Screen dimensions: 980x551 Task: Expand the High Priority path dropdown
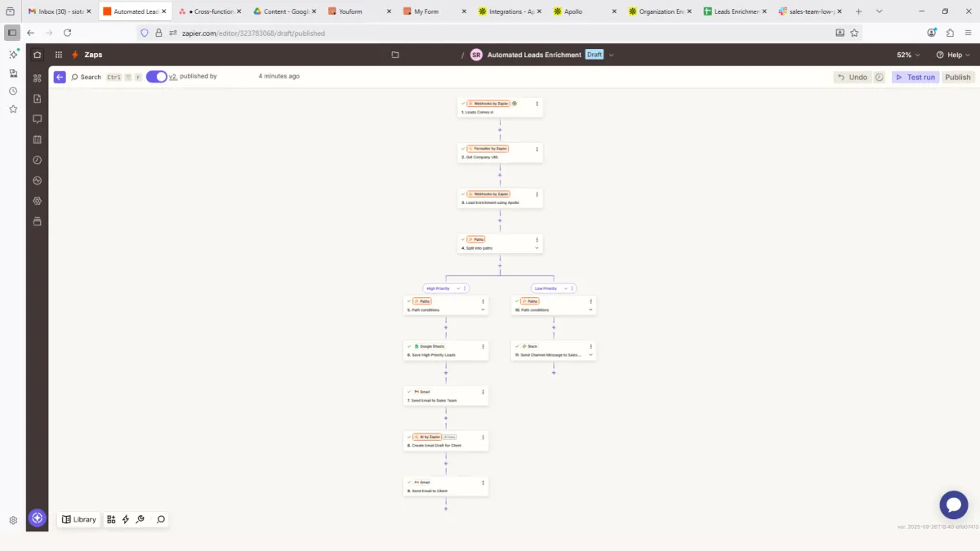click(458, 288)
